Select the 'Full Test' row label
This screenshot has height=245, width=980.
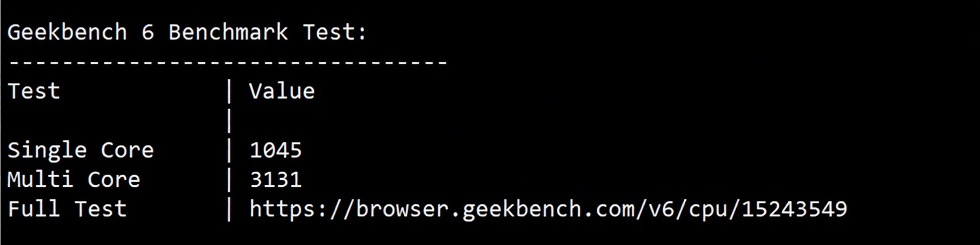pyautogui.click(x=67, y=209)
